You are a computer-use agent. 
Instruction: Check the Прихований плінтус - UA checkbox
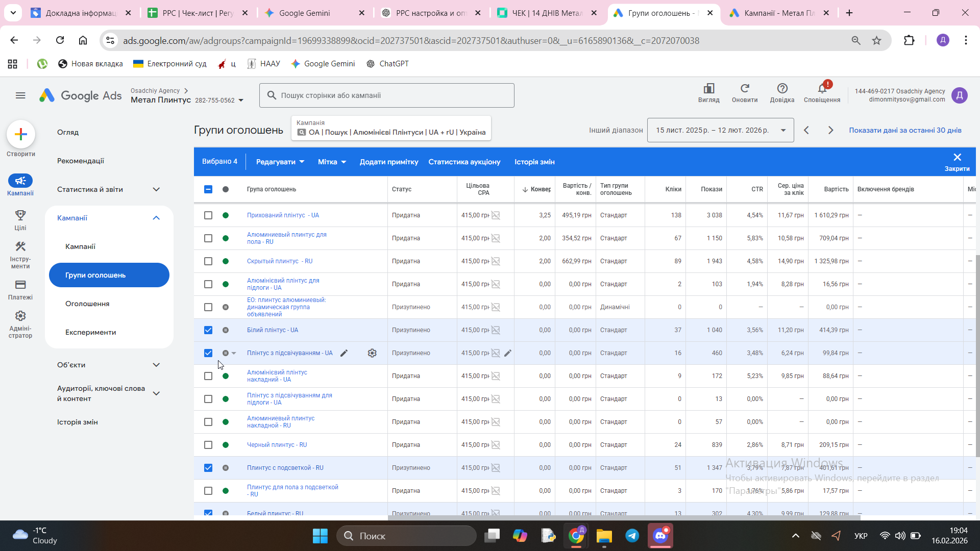point(208,215)
